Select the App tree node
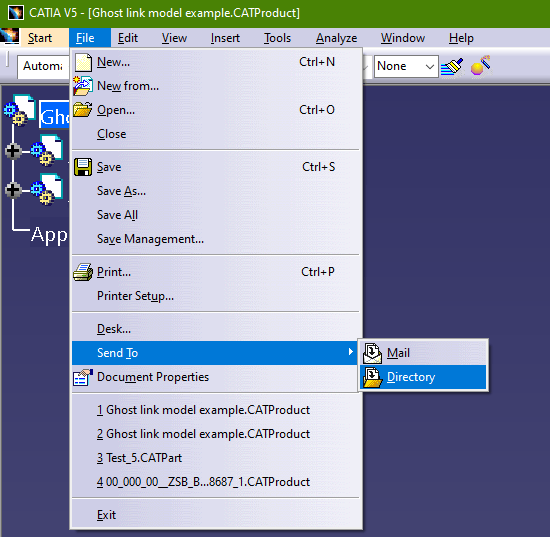The height and width of the screenshot is (537, 550). 49,234
